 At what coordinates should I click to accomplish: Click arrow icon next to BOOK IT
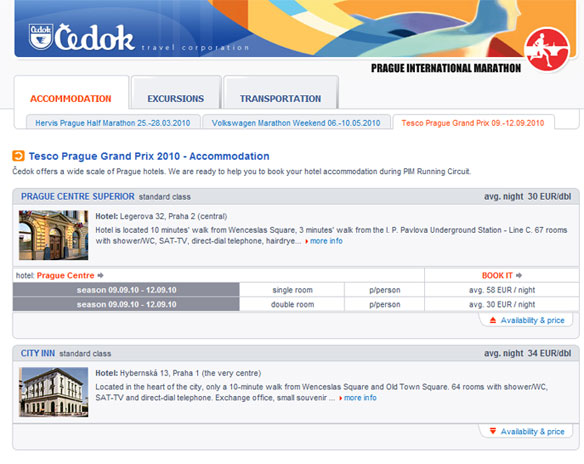tap(519, 276)
